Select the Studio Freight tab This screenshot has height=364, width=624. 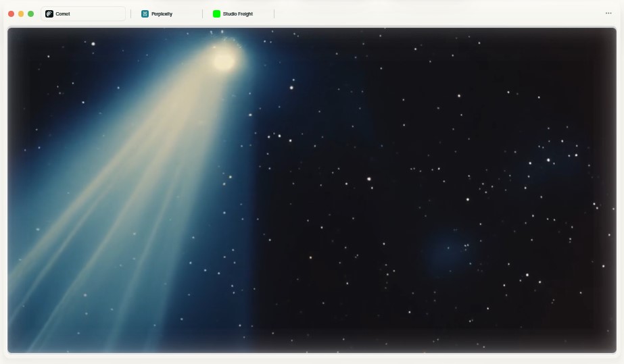pos(238,14)
